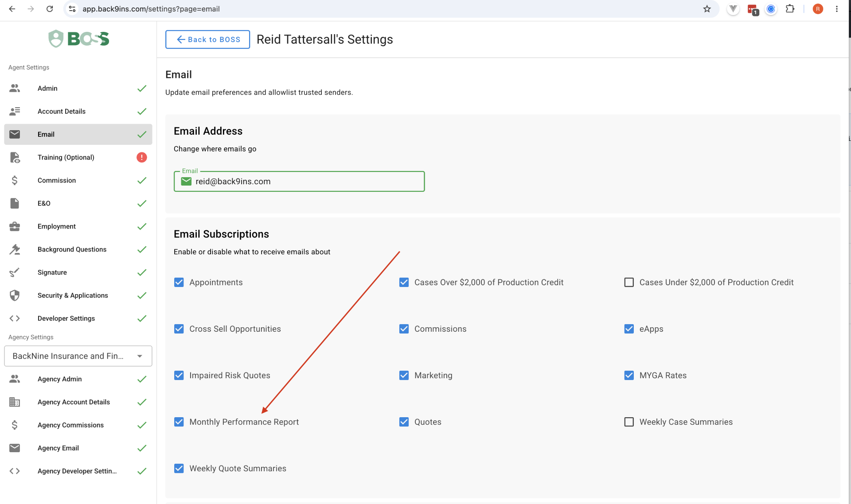This screenshot has height=504, width=851.
Task: Click the Signature pen icon
Action: (x=15, y=272)
